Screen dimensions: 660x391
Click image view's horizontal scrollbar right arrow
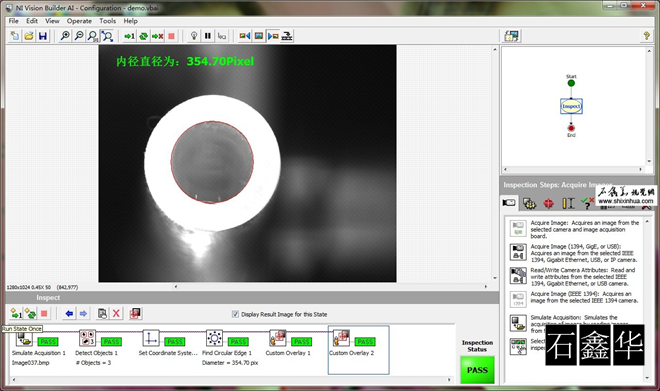[x=485, y=287]
